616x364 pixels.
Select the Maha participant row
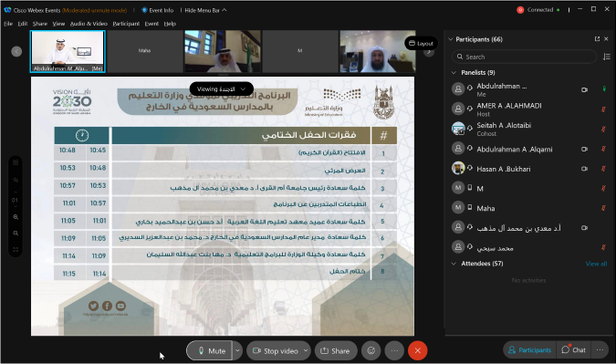[529, 208]
